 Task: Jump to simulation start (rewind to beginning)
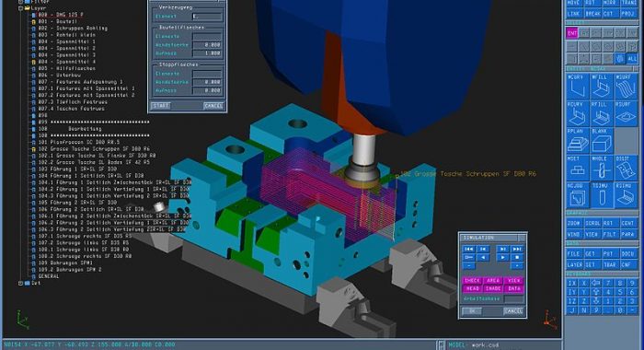(468, 249)
